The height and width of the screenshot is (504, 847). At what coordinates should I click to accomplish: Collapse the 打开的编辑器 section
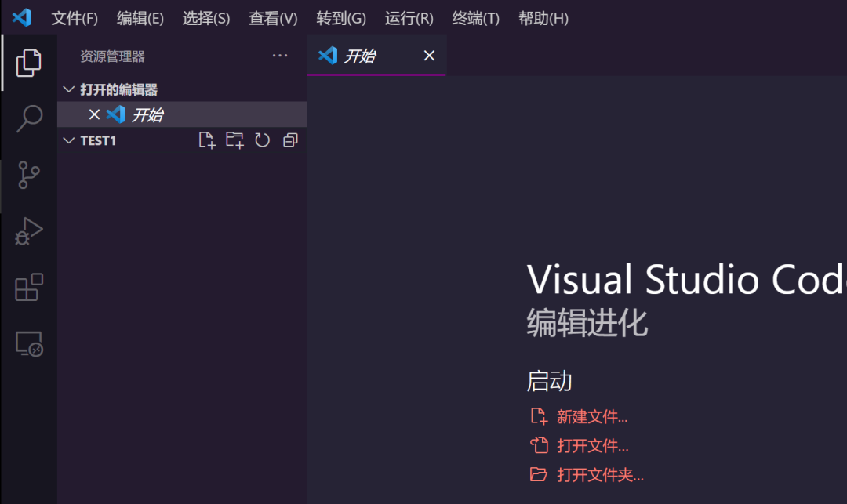tap(68, 89)
